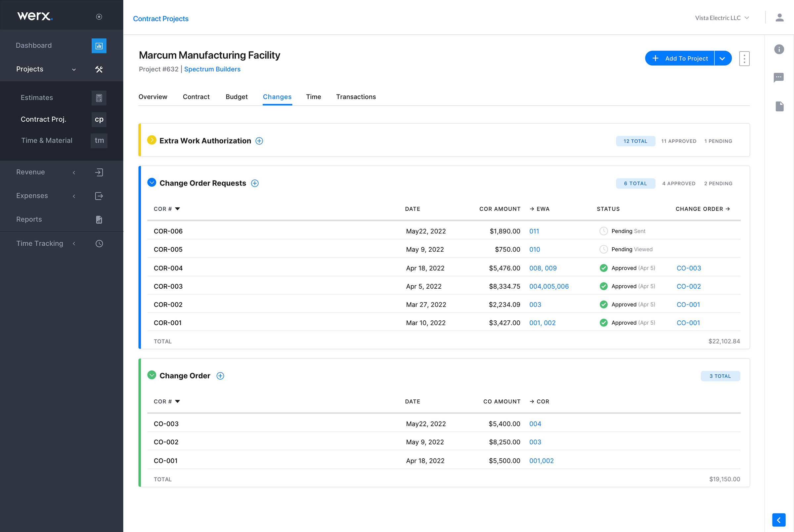This screenshot has width=794, height=532.
Task: Open the Spectrum Builders link
Action: [212, 69]
